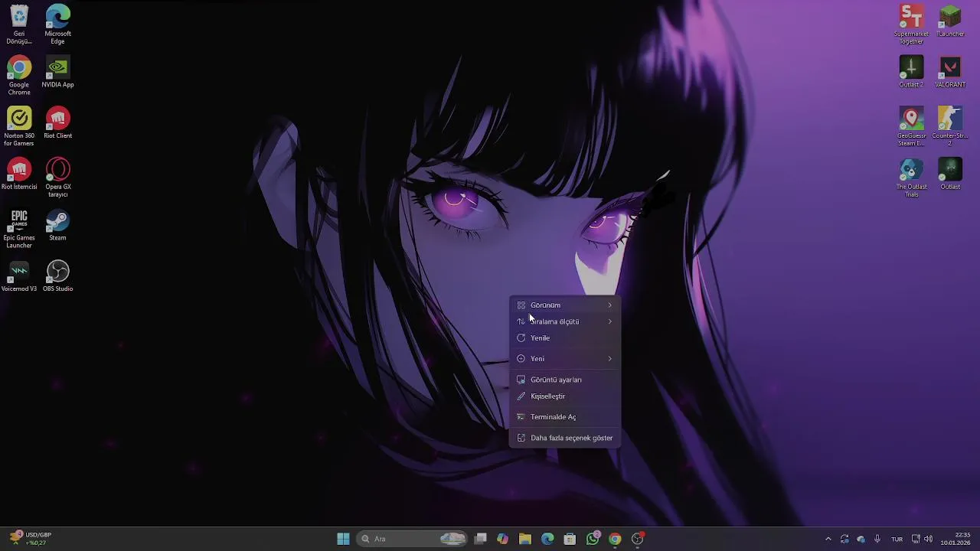Select the Steam desktop icon
Viewport: 980px width, 551px height.
click(x=57, y=225)
